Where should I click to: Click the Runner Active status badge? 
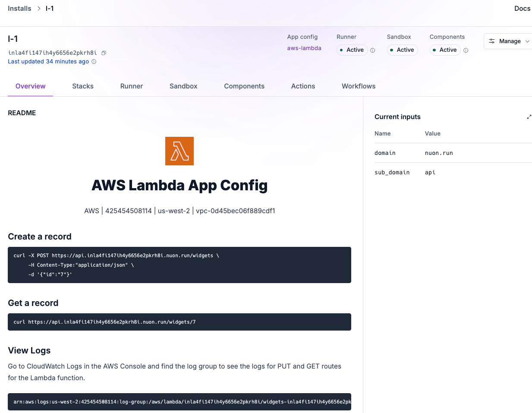352,50
